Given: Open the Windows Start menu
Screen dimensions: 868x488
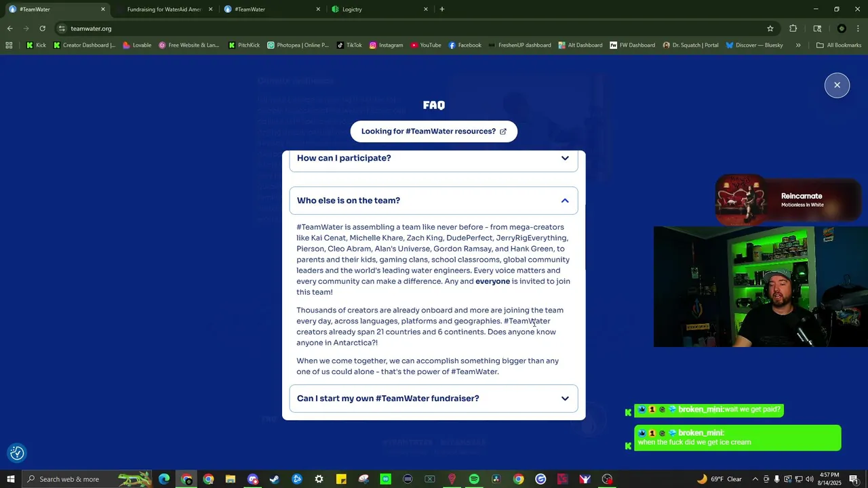Looking at the screenshot, I should 10,479.
